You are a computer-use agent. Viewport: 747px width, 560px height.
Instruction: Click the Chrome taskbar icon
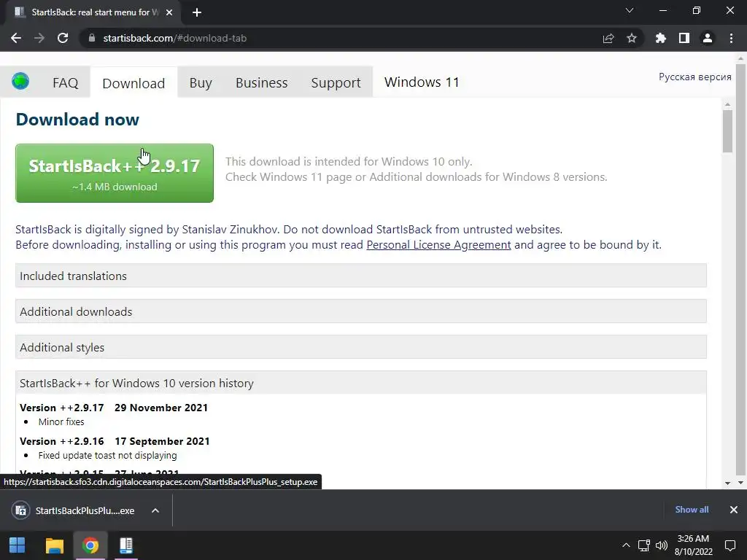pyautogui.click(x=90, y=545)
